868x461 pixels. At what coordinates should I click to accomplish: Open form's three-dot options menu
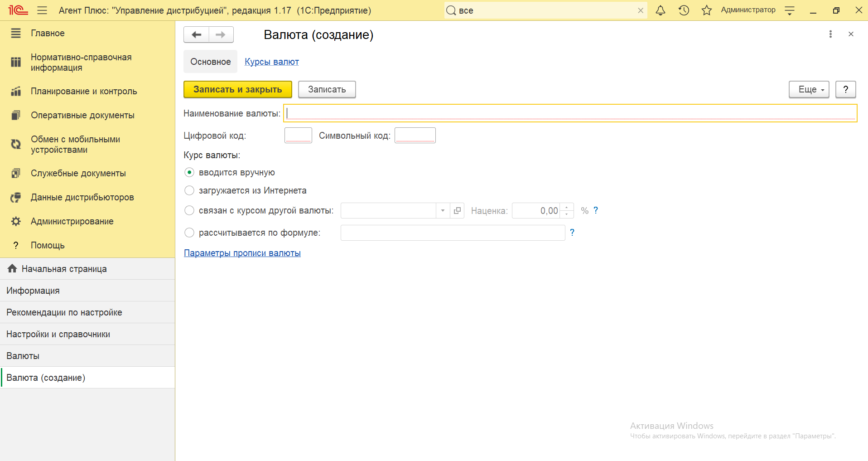click(x=830, y=34)
